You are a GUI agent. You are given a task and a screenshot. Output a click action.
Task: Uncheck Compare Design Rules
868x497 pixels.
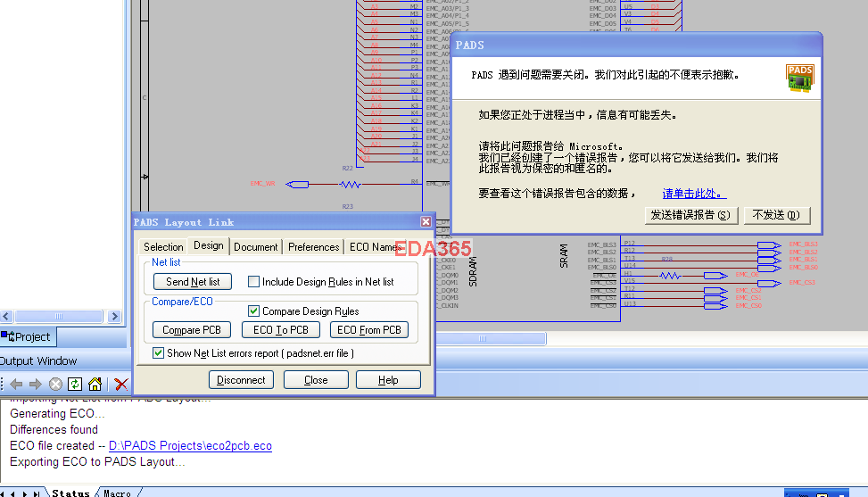(253, 311)
